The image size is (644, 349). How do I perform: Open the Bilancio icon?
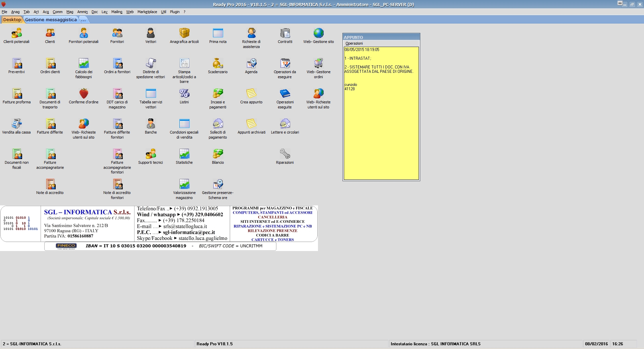(x=218, y=154)
